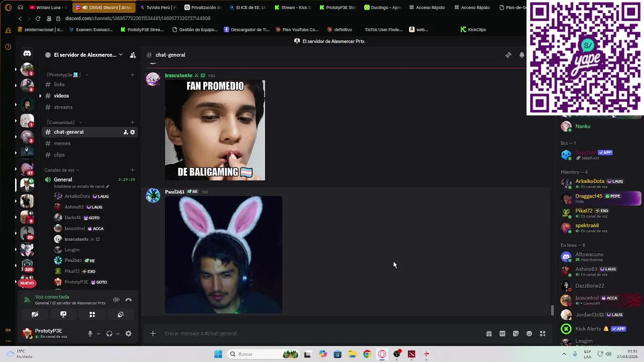The width and height of the screenshot is (644, 362).
Task: Click the username Paul241 in chat
Action: (x=175, y=192)
